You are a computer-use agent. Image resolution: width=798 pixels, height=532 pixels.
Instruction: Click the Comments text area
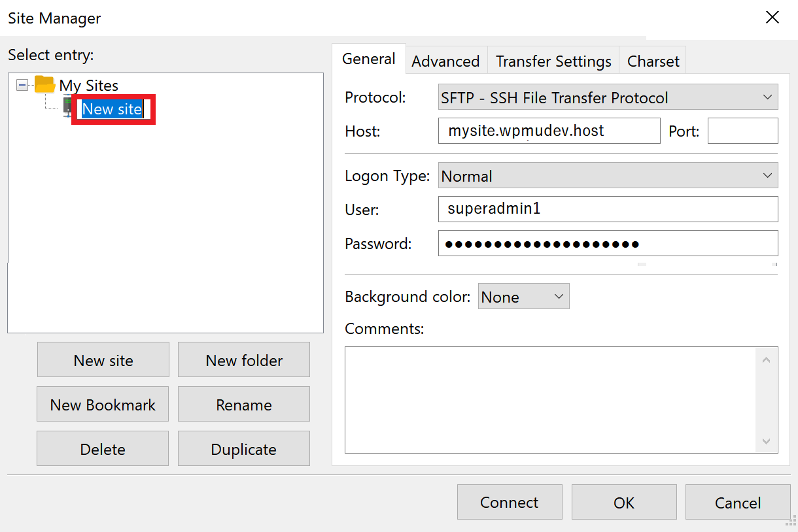pyautogui.click(x=549, y=399)
